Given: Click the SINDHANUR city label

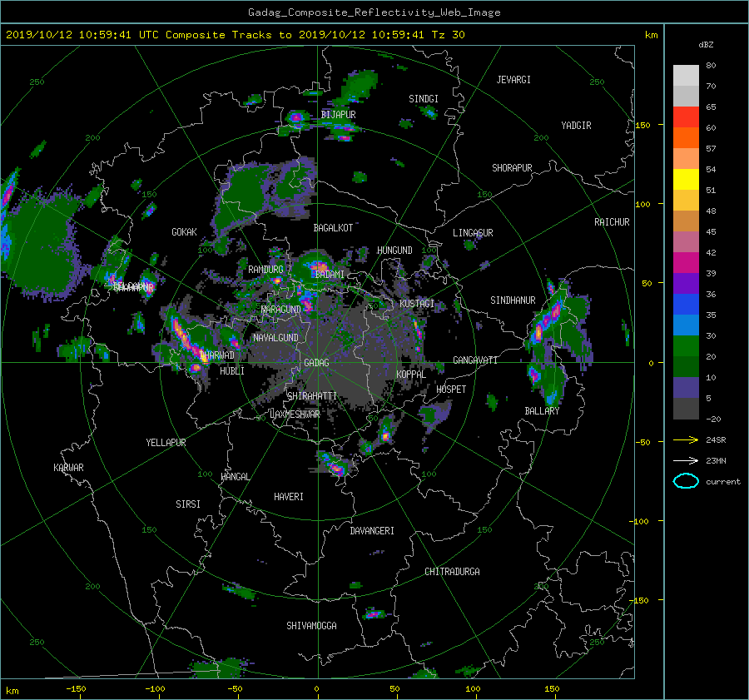Looking at the screenshot, I should tap(513, 300).
